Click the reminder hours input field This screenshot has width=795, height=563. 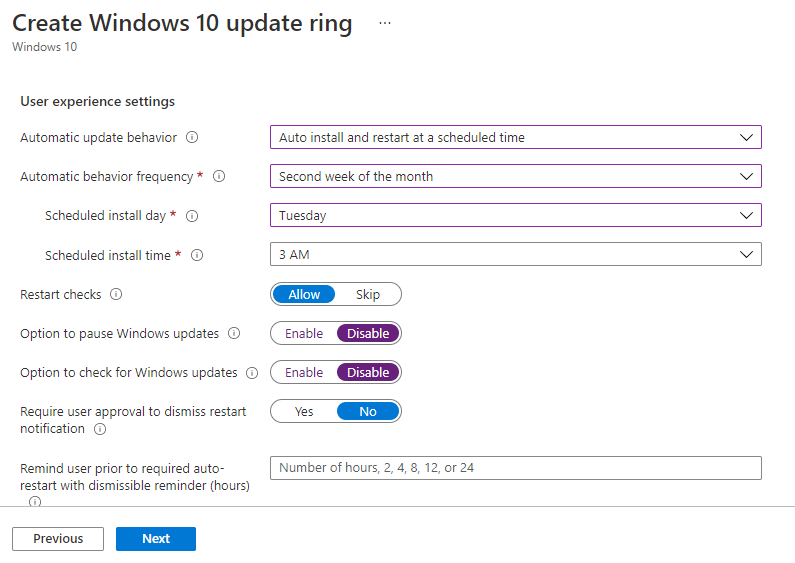[x=516, y=468]
